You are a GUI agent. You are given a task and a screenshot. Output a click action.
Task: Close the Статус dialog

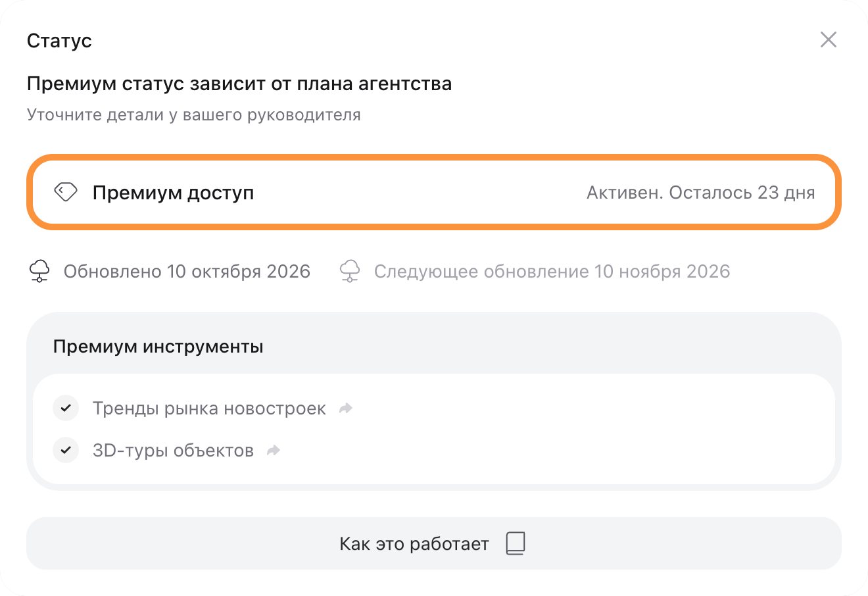tap(829, 39)
